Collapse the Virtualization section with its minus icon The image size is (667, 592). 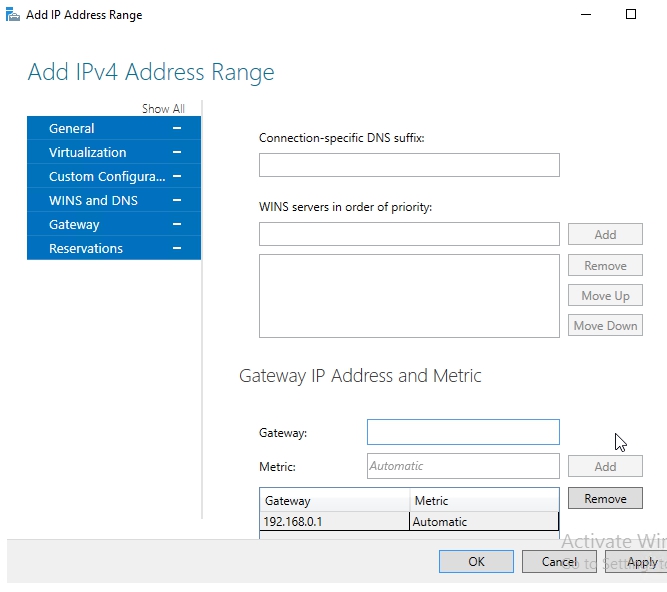click(177, 152)
